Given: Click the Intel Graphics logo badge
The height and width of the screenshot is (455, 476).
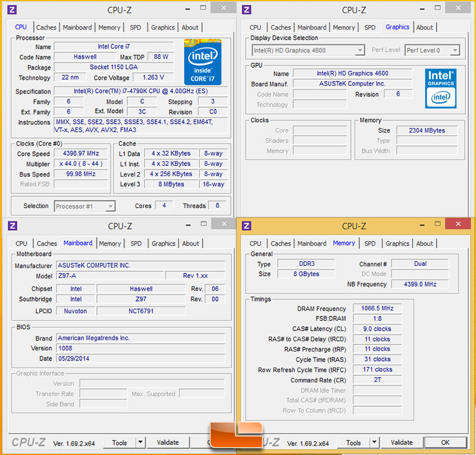Looking at the screenshot, I should coord(440,89).
